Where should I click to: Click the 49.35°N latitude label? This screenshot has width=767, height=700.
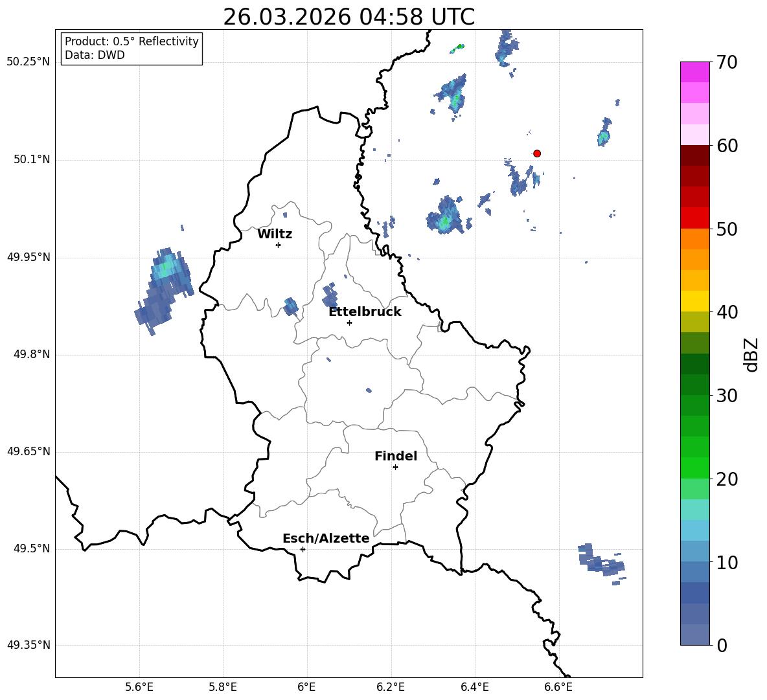(x=29, y=645)
